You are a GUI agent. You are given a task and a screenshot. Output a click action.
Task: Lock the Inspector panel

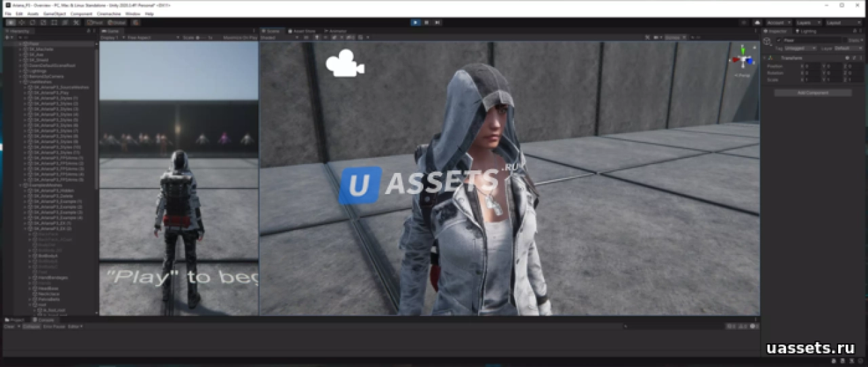854,31
